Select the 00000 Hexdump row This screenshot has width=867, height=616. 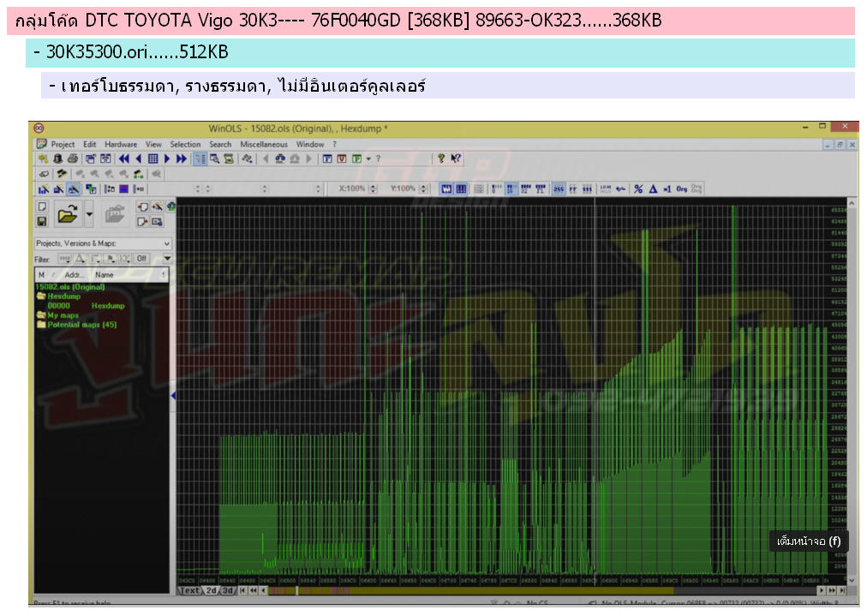coord(86,306)
